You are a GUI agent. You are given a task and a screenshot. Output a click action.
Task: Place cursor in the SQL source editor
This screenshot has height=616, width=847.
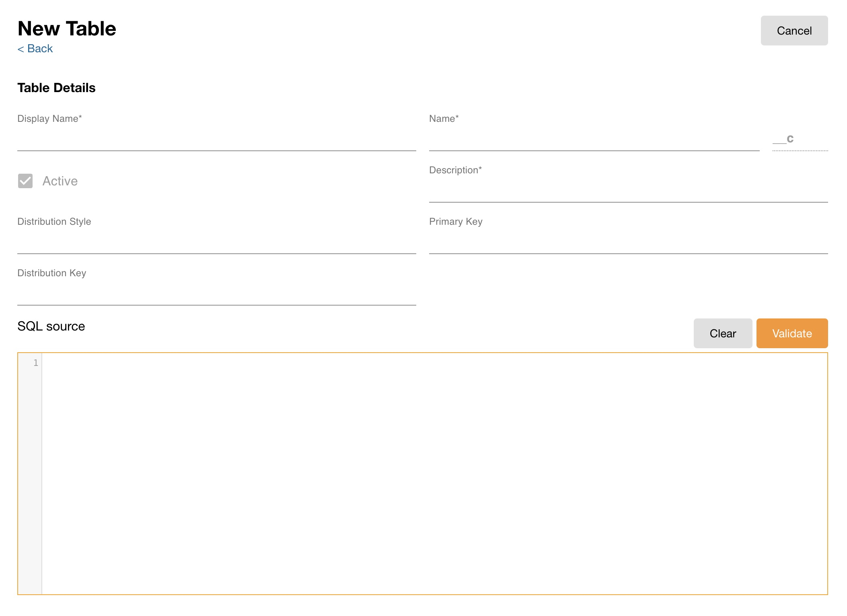(434, 473)
